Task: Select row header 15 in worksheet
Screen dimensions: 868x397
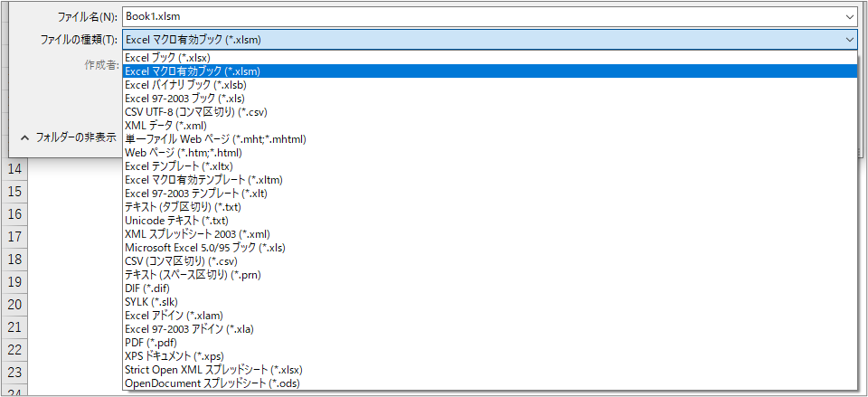Action: coord(15,192)
